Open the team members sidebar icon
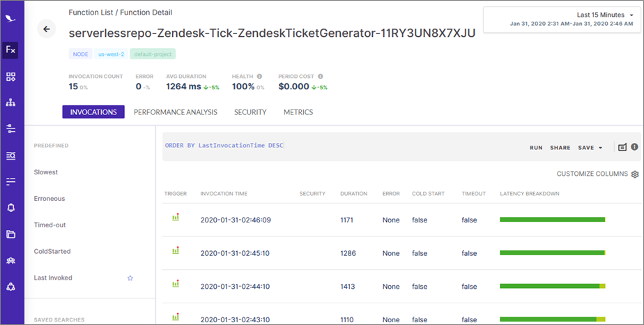The width and height of the screenshot is (644, 325). click(x=10, y=261)
